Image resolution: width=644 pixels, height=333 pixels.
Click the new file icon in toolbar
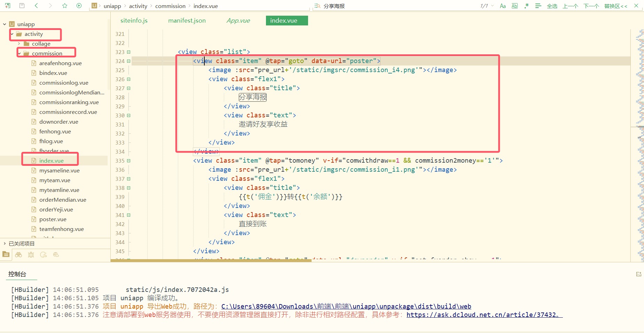(x=8, y=6)
